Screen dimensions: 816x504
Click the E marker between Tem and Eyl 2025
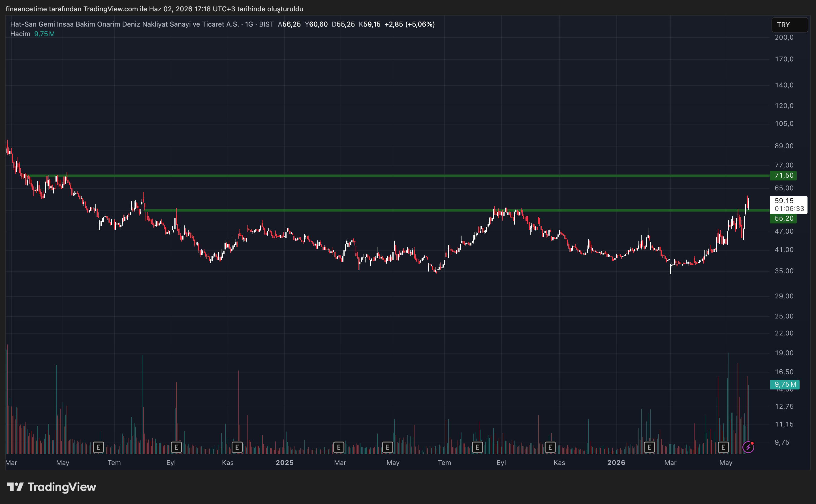(477, 447)
